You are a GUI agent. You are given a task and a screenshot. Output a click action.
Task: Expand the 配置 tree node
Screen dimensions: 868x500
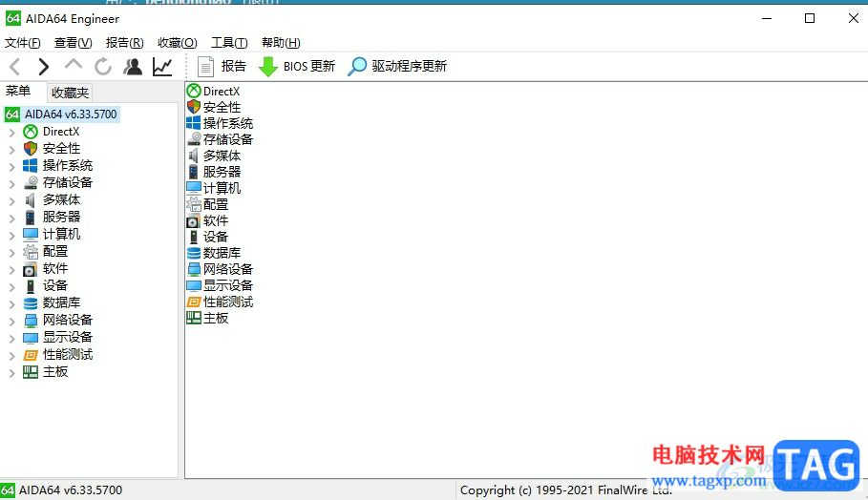point(11,252)
